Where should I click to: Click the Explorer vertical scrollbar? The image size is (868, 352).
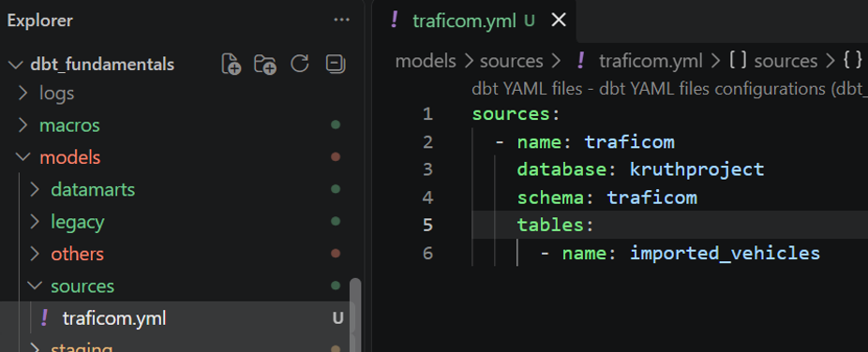355,315
